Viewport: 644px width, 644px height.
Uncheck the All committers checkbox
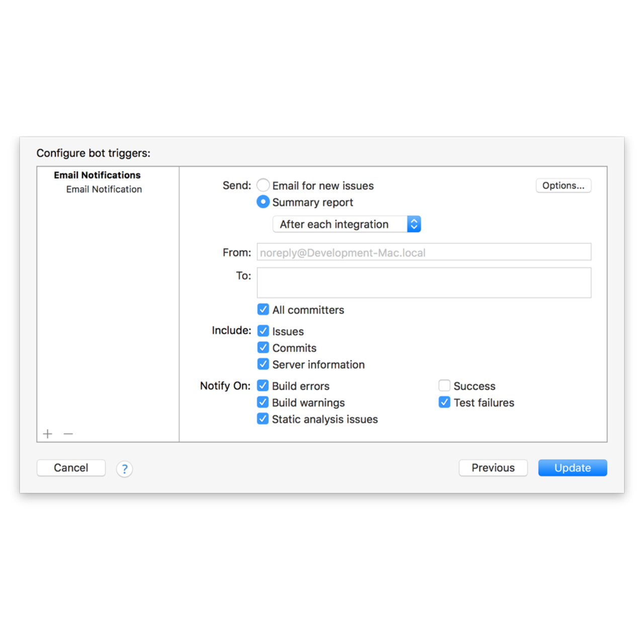pos(263,309)
